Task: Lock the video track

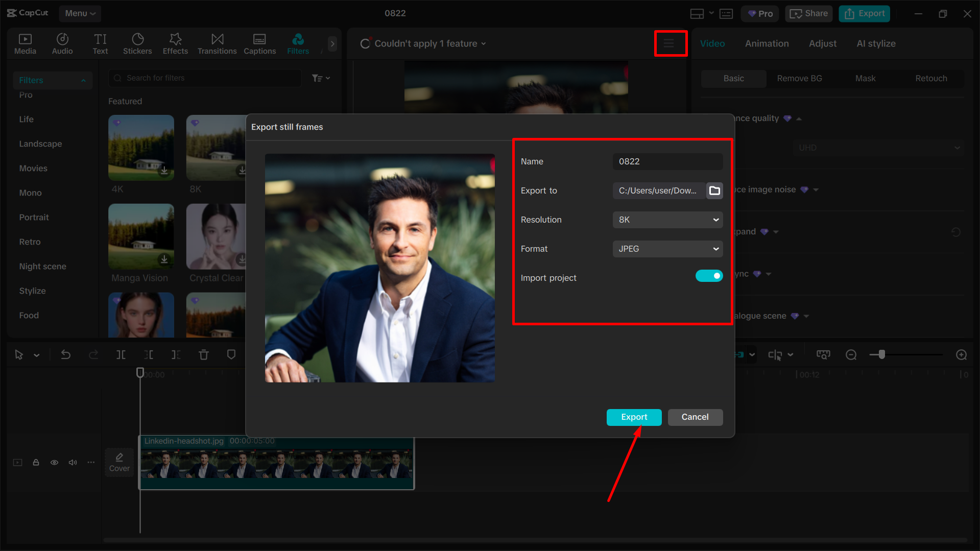Action: coord(36,462)
